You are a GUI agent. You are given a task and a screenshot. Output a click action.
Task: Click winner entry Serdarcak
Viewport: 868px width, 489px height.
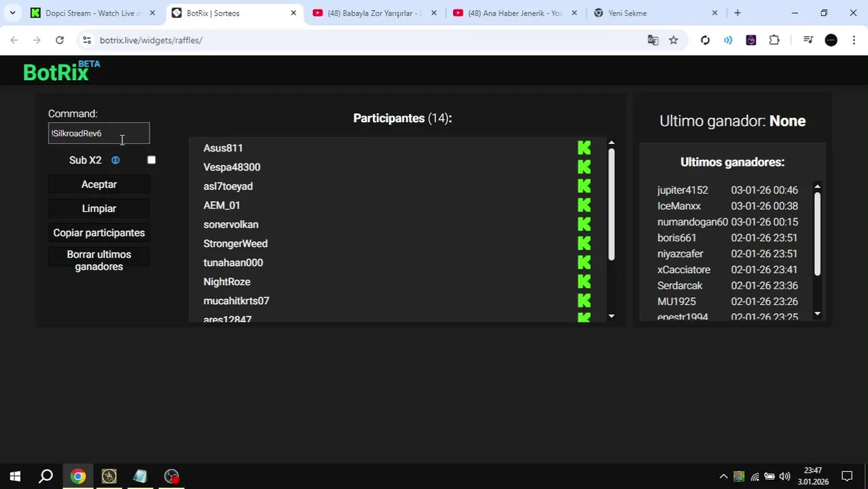point(727,285)
